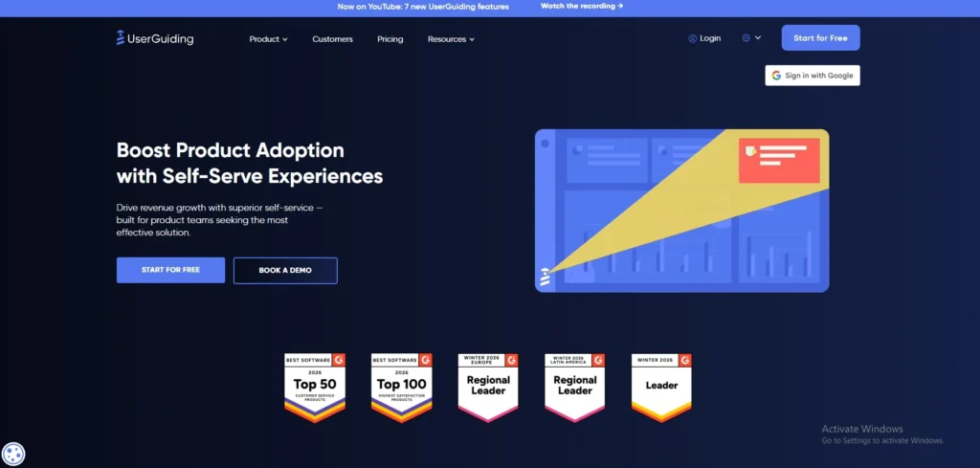The height and width of the screenshot is (468, 980).
Task: Sign in with Google
Action: [x=813, y=76]
